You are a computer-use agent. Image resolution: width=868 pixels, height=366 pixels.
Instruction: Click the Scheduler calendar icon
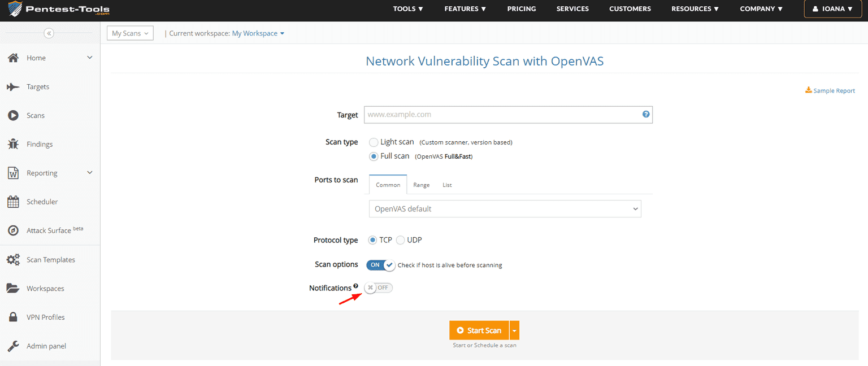pyautogui.click(x=13, y=202)
